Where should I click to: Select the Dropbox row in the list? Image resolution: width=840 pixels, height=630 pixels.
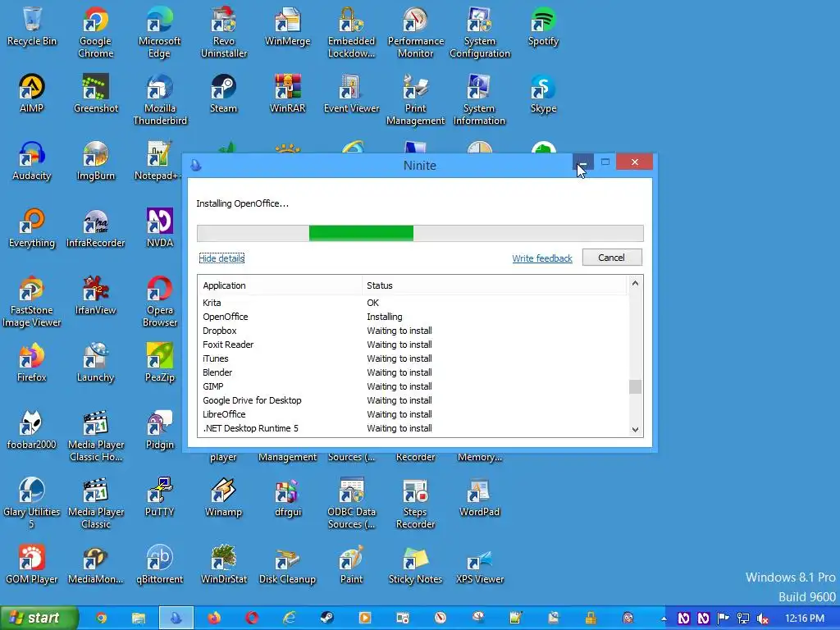413,331
